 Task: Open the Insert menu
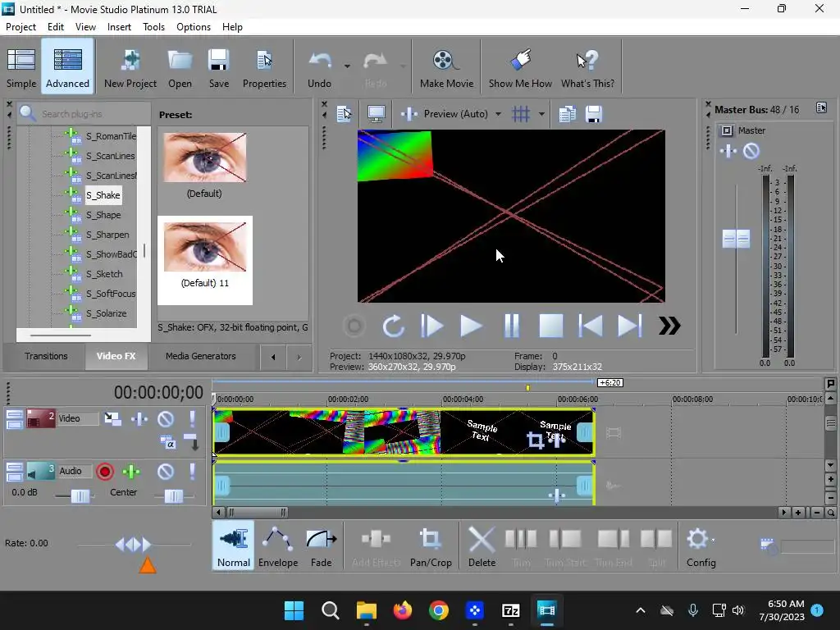pos(119,27)
